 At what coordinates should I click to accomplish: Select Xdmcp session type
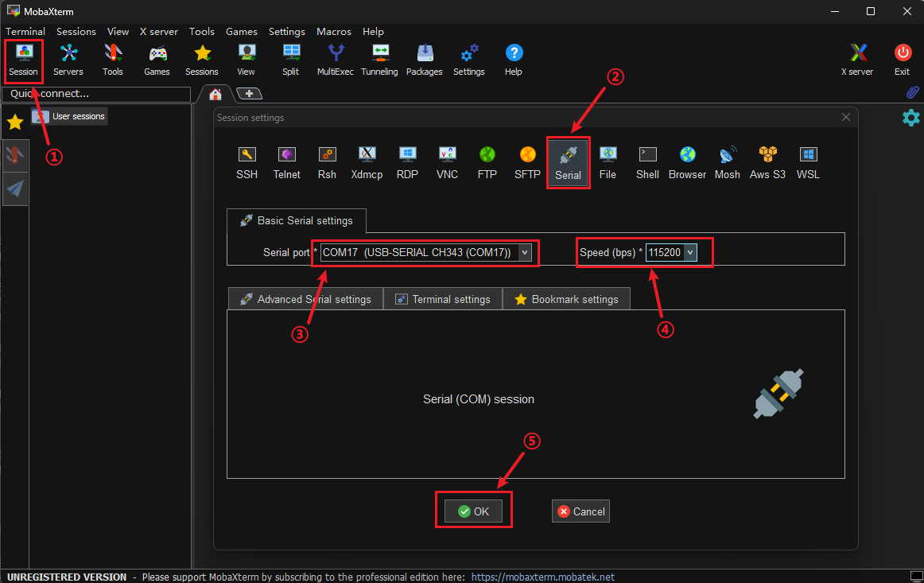[367, 163]
